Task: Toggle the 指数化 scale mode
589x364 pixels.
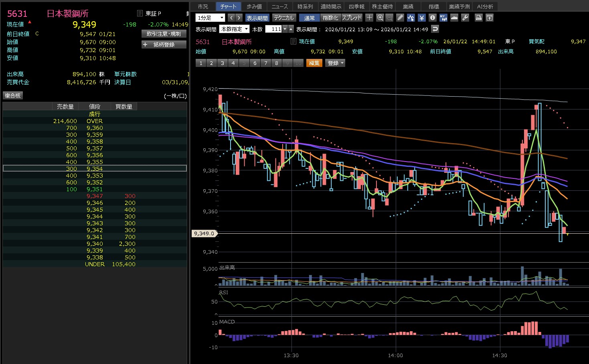Action: [x=330, y=18]
